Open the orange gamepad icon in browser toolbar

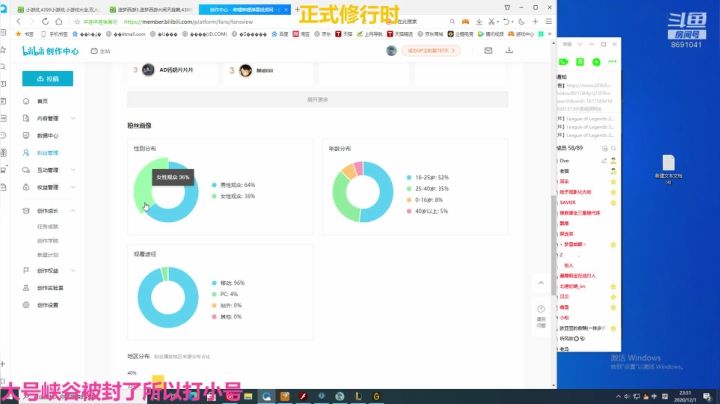click(x=465, y=22)
